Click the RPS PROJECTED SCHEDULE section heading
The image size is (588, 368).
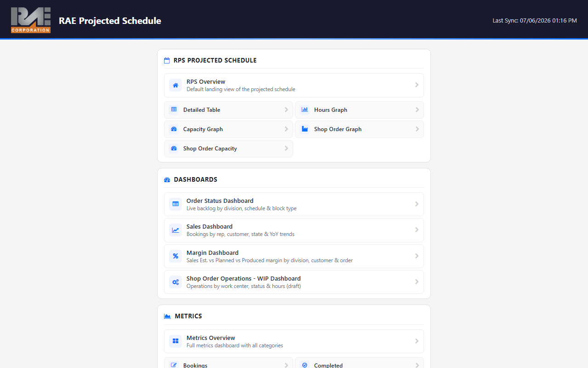click(x=215, y=60)
